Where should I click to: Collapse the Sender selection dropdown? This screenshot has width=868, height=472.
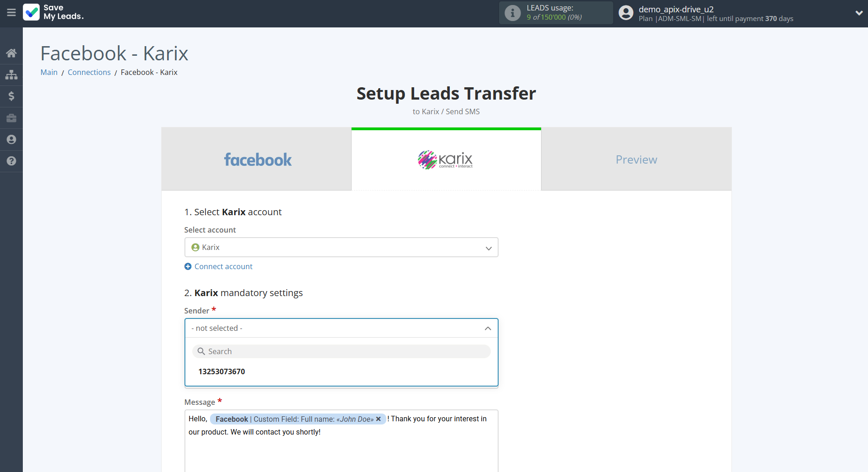487,328
